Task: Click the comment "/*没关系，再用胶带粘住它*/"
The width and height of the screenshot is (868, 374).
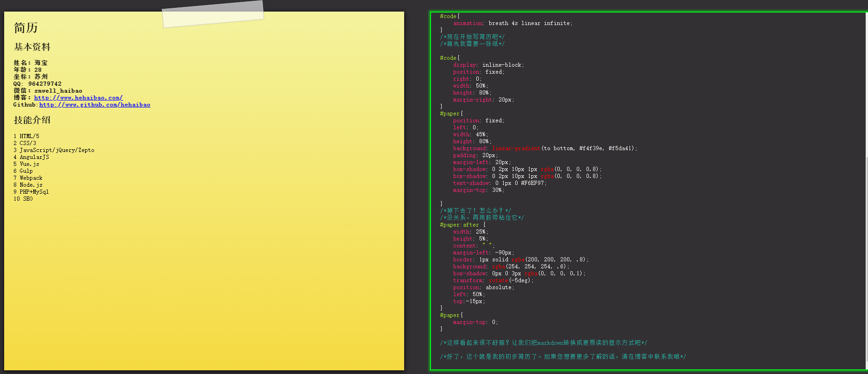Action: pos(482,218)
